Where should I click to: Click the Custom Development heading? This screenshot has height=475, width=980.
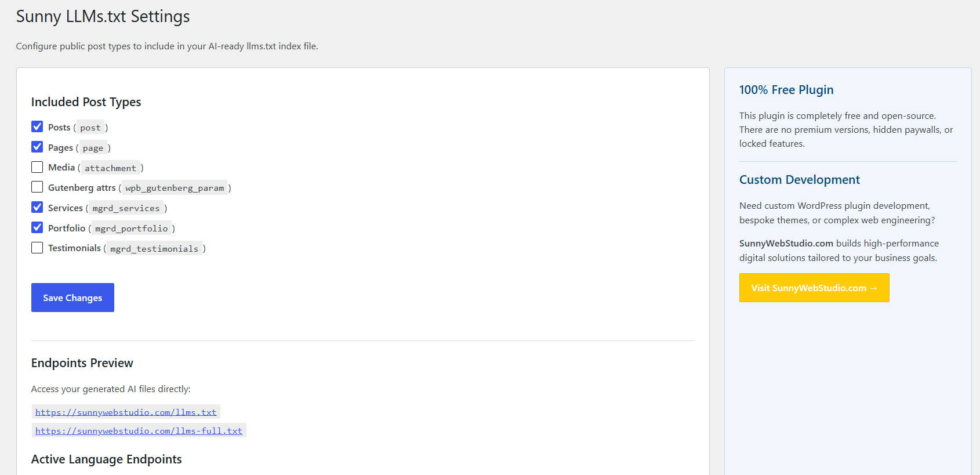800,180
